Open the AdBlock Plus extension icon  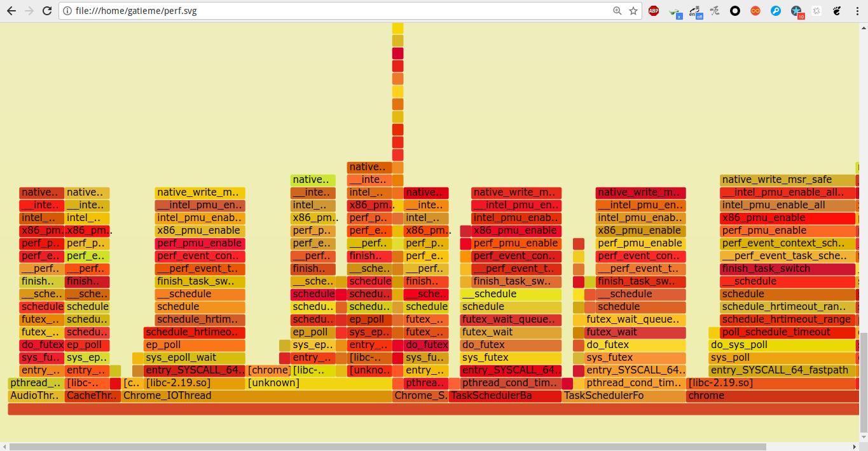coord(654,11)
